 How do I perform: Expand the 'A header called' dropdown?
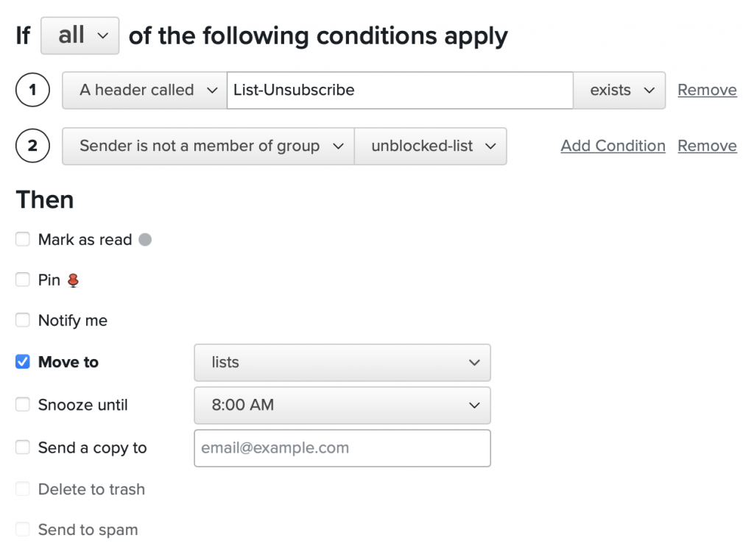click(x=144, y=91)
